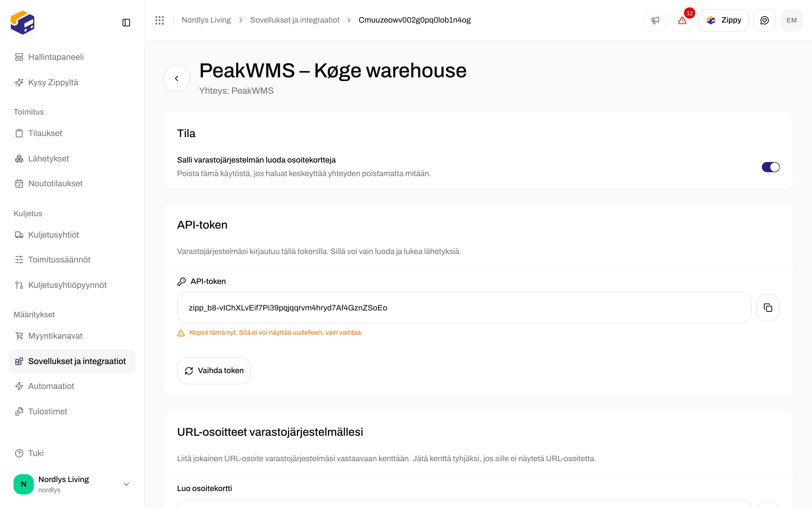Click the Luo osoitekortti label

coord(204,489)
